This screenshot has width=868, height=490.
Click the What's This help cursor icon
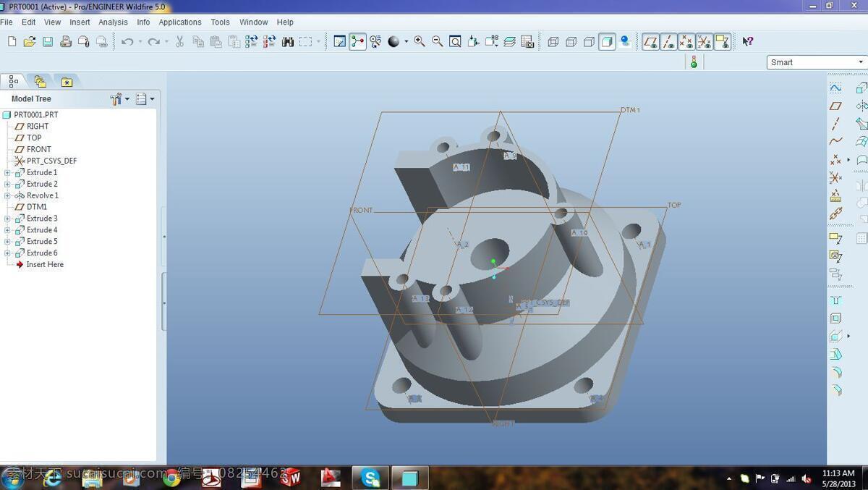point(748,42)
